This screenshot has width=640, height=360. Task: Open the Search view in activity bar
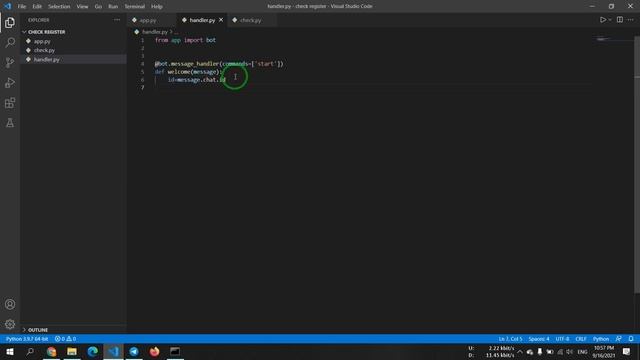[x=10, y=42]
